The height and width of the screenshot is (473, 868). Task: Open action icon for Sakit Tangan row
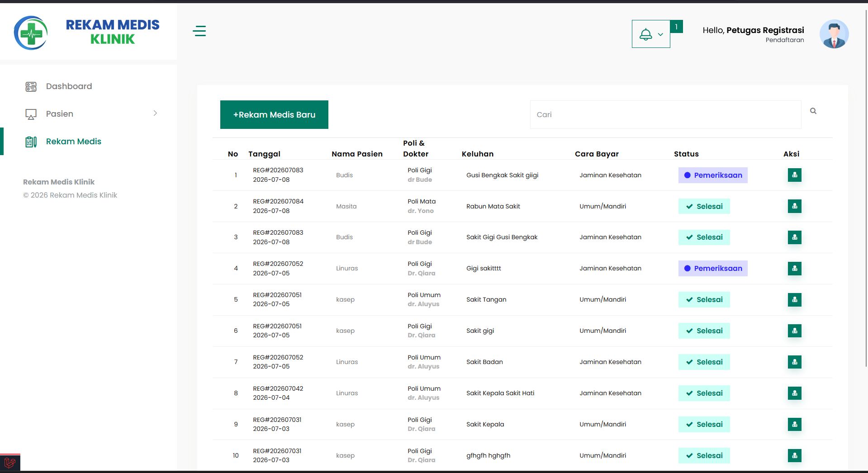pos(794,300)
